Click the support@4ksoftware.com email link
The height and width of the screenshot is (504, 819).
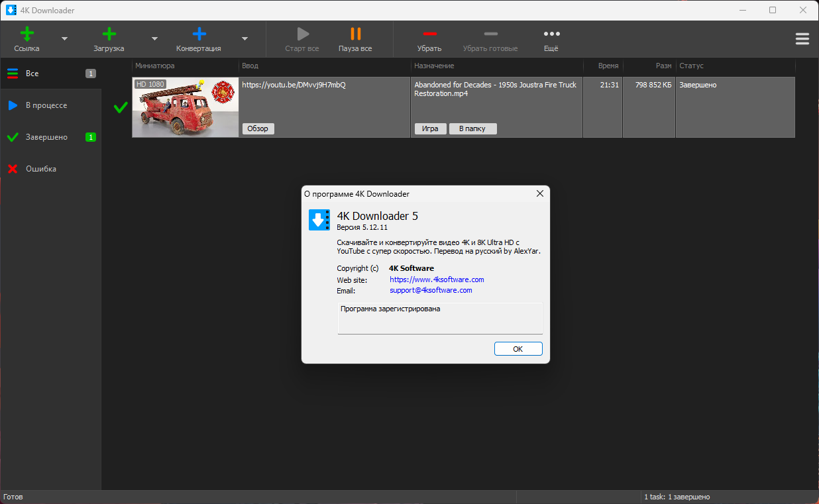pyautogui.click(x=431, y=290)
